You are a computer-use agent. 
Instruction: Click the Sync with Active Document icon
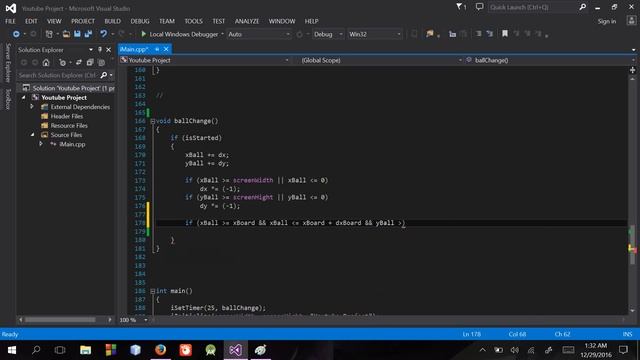click(78, 62)
